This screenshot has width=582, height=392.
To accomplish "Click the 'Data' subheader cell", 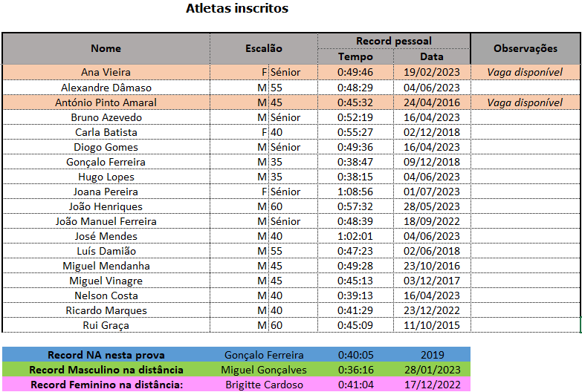I will coord(432,56).
